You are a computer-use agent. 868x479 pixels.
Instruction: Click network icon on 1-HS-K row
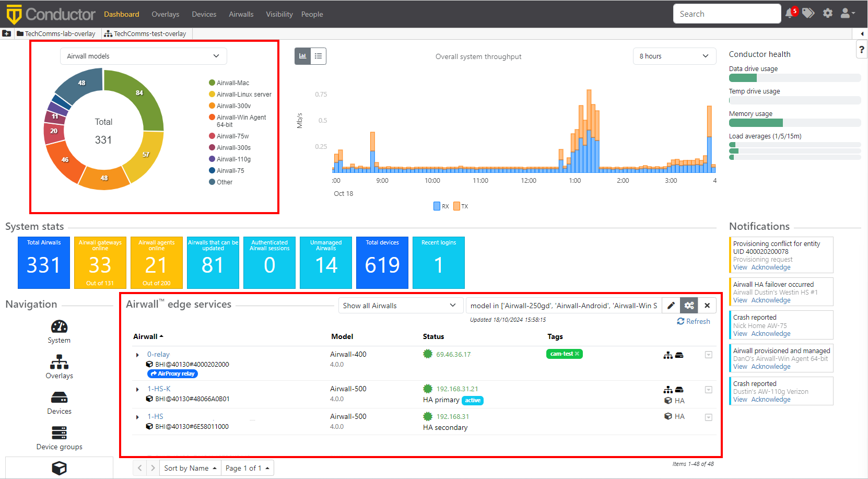tap(668, 390)
